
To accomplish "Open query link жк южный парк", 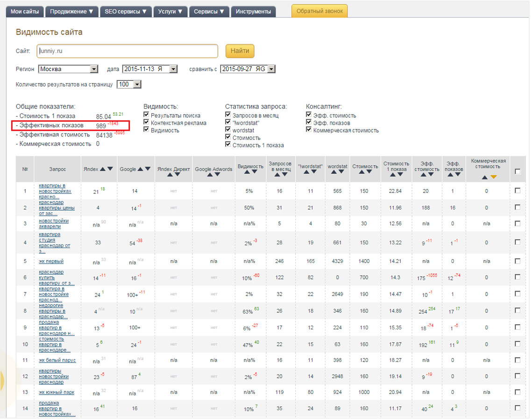I will (x=57, y=392).
